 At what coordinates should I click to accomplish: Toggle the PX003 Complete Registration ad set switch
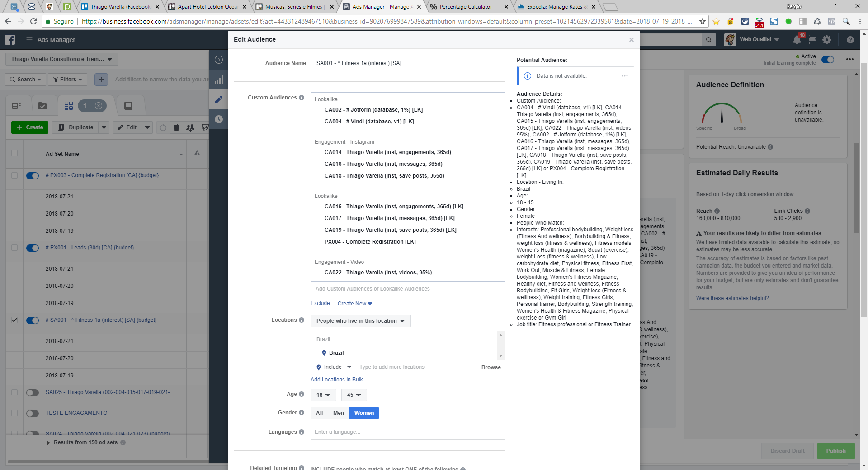[33, 176]
